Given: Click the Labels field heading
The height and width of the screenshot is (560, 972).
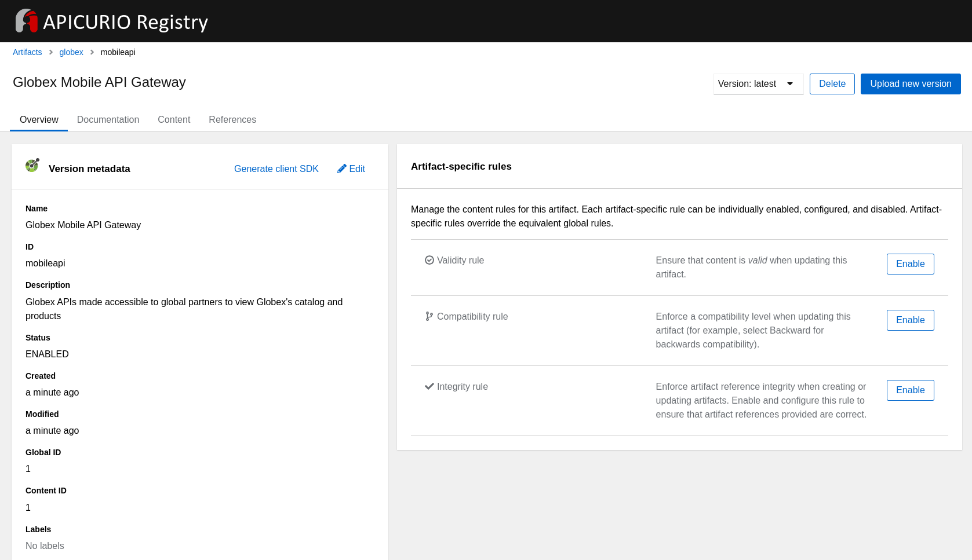Looking at the screenshot, I should pyautogui.click(x=38, y=529).
